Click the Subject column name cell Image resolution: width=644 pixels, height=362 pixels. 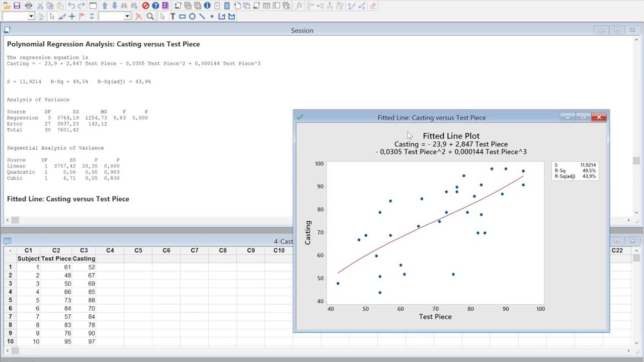28,258
